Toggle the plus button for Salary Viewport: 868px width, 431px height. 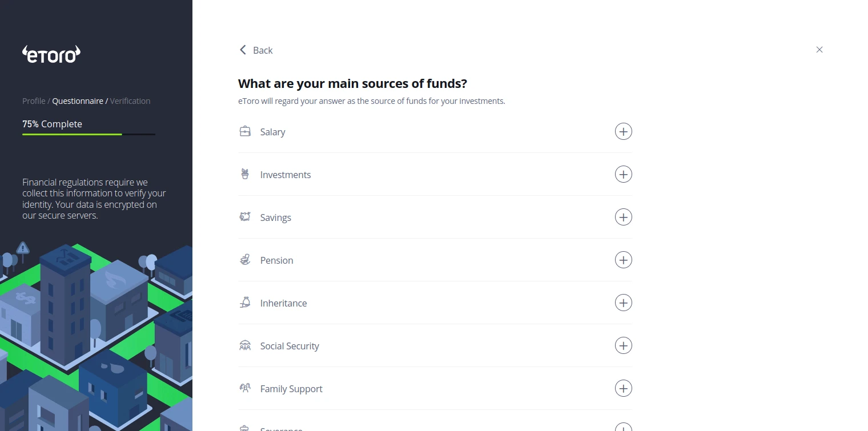[x=623, y=131]
